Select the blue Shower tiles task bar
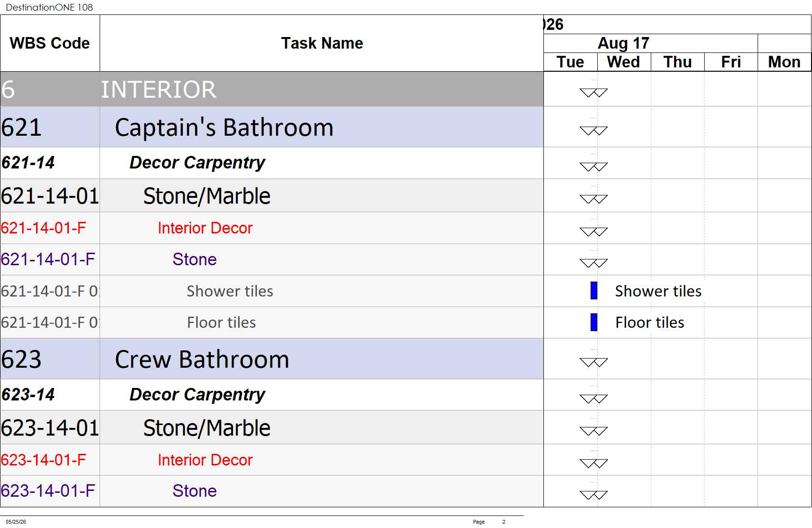812x528 pixels. click(594, 291)
